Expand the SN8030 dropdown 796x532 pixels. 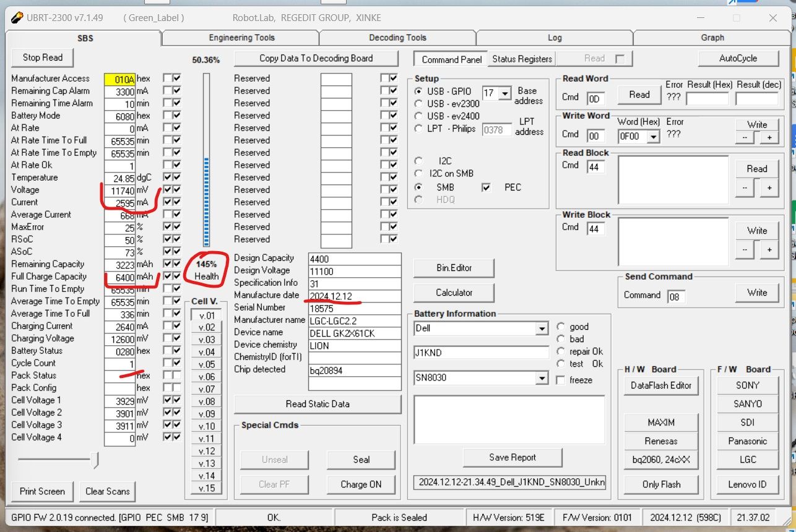[542, 378]
